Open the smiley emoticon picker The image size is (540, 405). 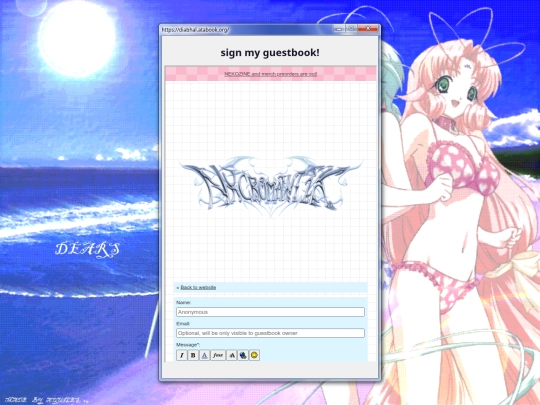tap(254, 355)
